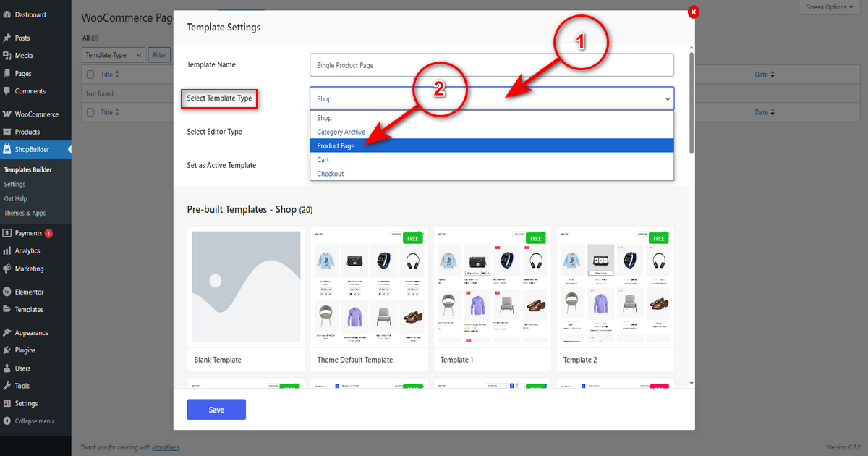Open ShopBuilder Settings submenu item

[x=14, y=184]
